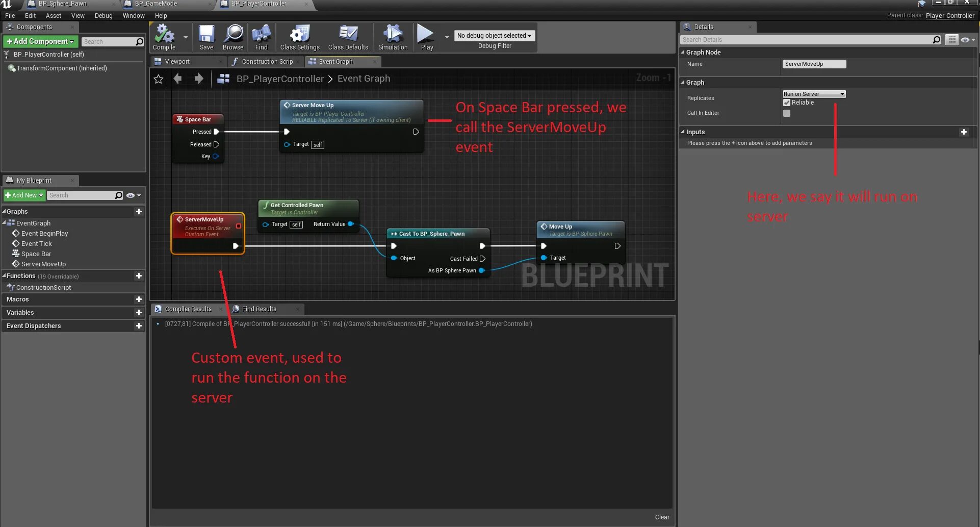Viewport: 980px width, 527px height.
Task: Select Space Bar event in My Blueprint
Action: 36,254
